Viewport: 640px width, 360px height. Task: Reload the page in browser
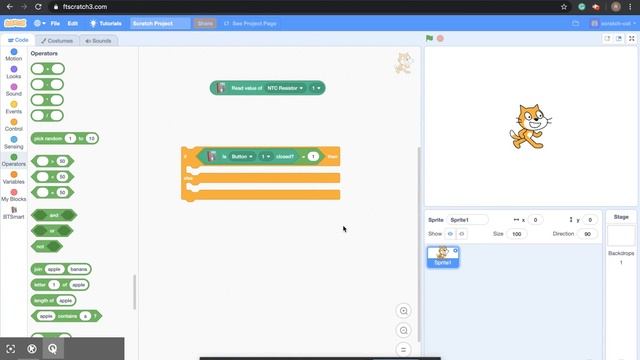[x=38, y=7]
